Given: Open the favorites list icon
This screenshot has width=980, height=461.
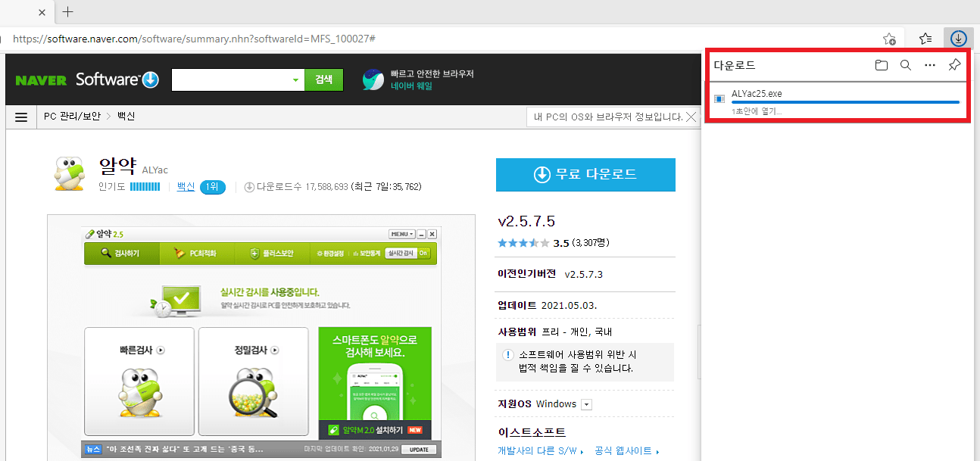Looking at the screenshot, I should [x=925, y=38].
